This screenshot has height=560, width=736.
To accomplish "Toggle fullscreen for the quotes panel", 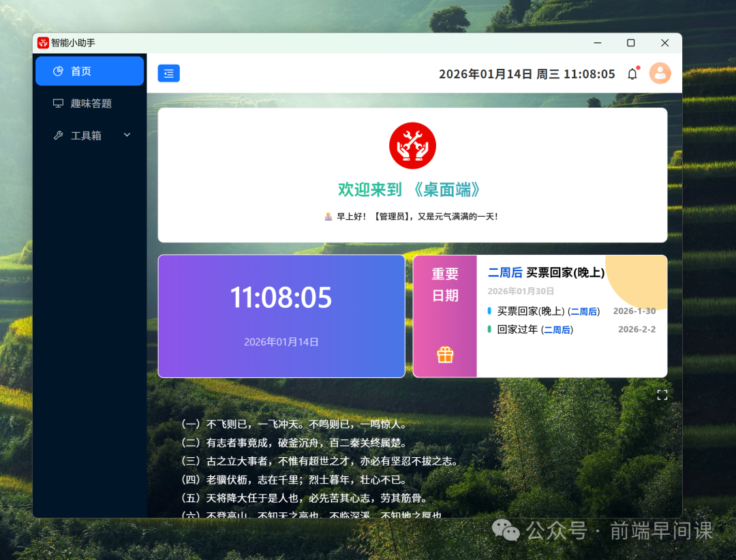I will click(662, 395).
